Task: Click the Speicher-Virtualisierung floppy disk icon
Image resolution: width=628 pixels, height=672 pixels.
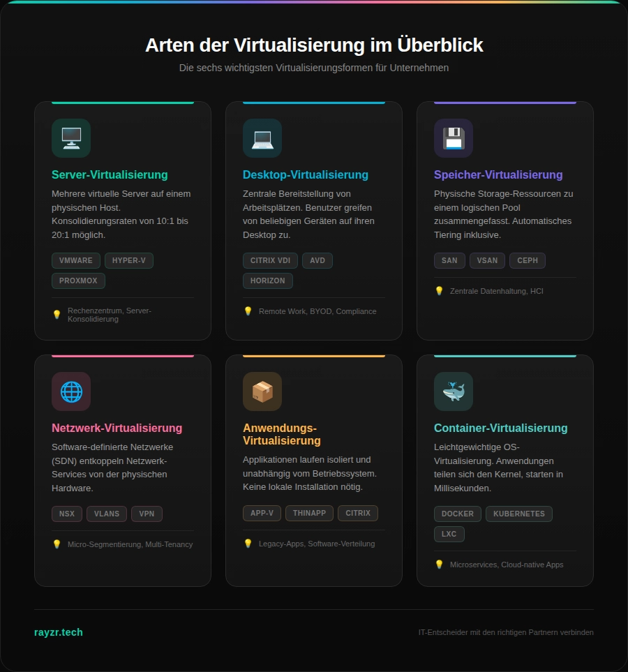Action: pos(454,138)
